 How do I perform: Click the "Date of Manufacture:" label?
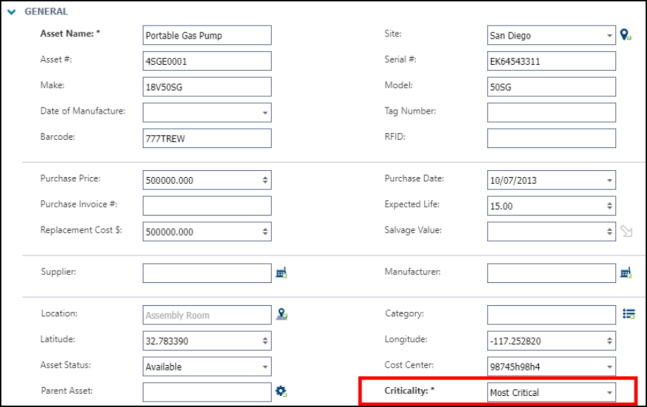pyautogui.click(x=83, y=111)
